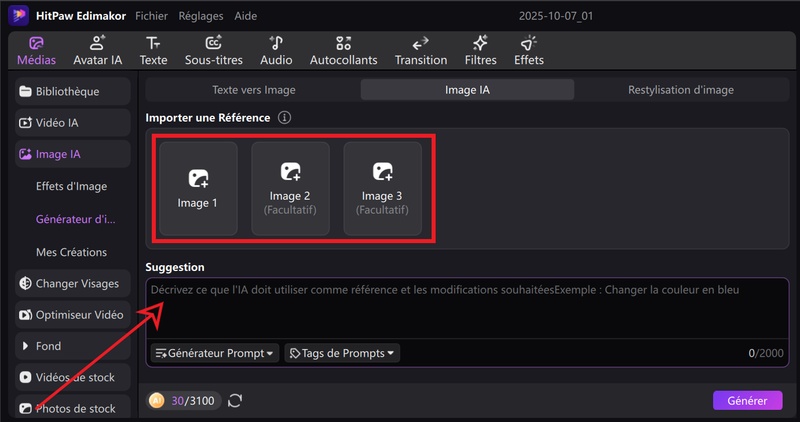Click the Générer button
Viewport: 800px width, 422px height.
[x=747, y=400]
